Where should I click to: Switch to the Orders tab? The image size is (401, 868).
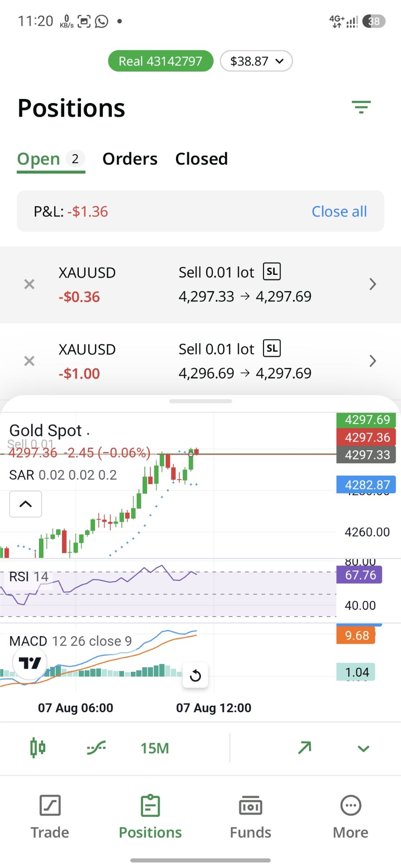(130, 159)
